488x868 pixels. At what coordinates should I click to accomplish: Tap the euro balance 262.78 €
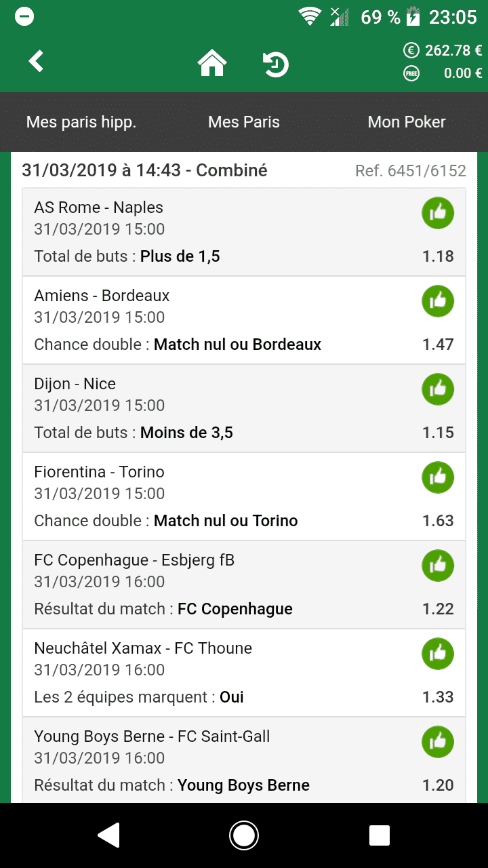(x=443, y=50)
